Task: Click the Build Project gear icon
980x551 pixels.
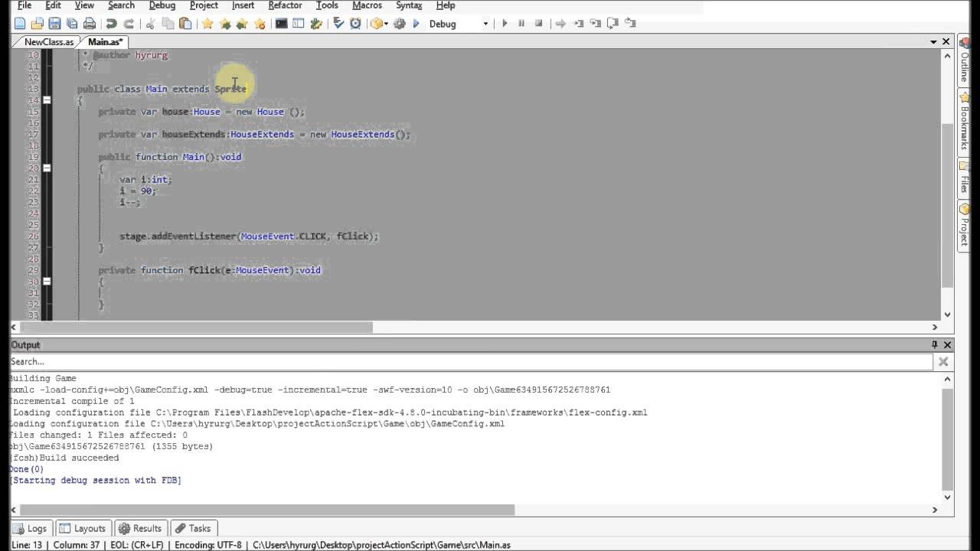Action: coord(399,24)
